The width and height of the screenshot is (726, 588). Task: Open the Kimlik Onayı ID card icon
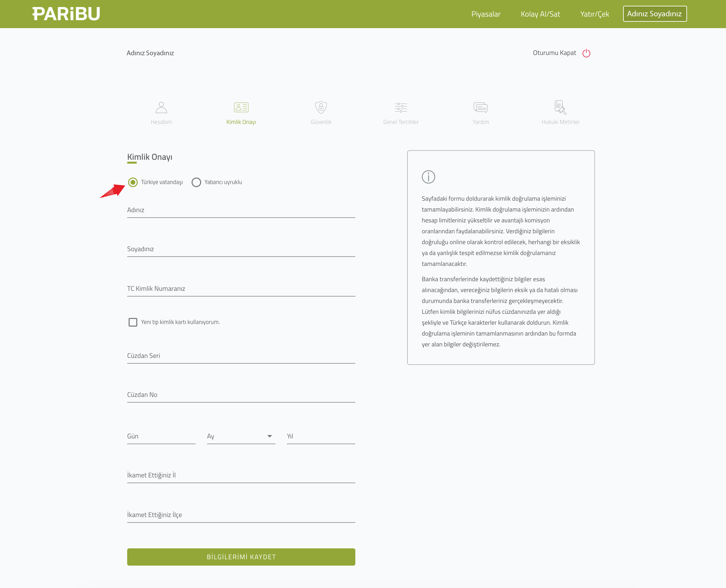[241, 107]
